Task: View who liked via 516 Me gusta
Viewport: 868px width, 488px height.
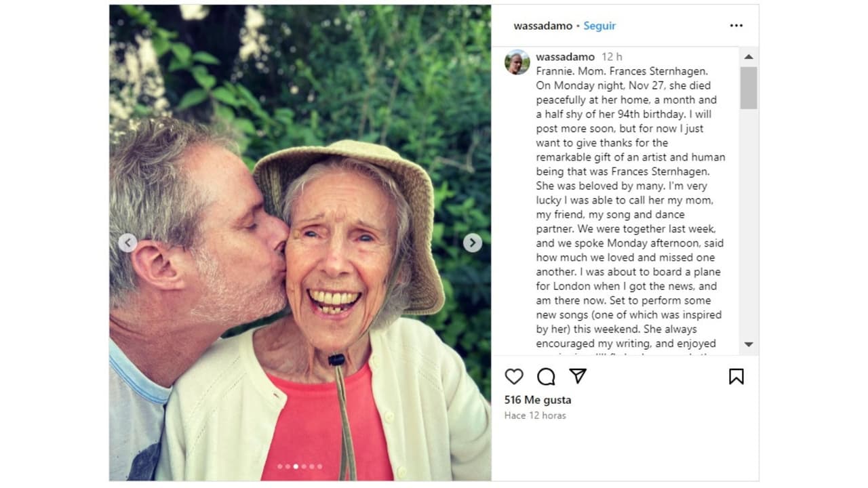Action: click(x=538, y=400)
